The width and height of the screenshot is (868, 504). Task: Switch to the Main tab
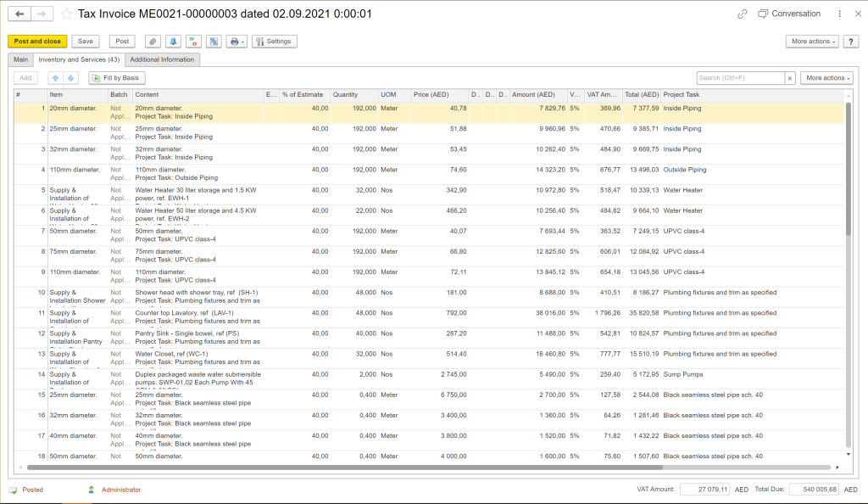point(20,59)
